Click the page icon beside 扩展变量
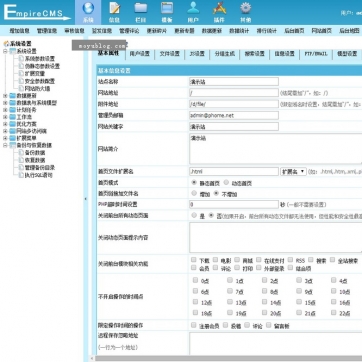Image resolution: width=362 pixels, height=362 pixels. tap(21, 73)
